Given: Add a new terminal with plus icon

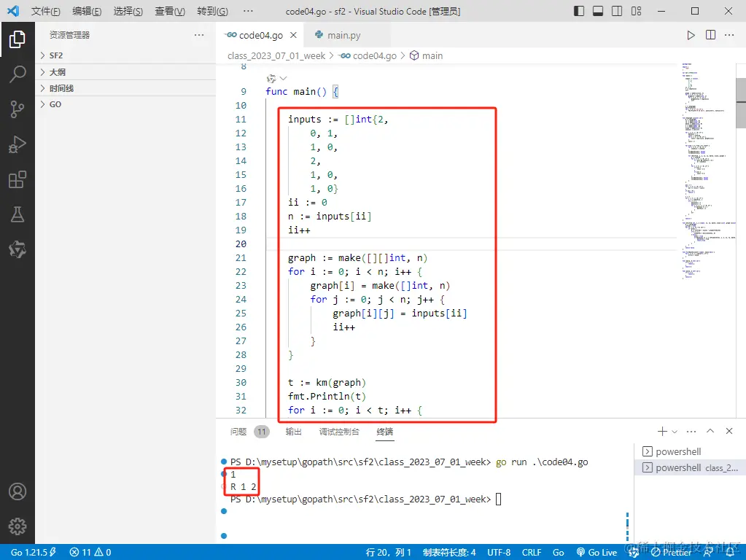Looking at the screenshot, I should pyautogui.click(x=662, y=431).
